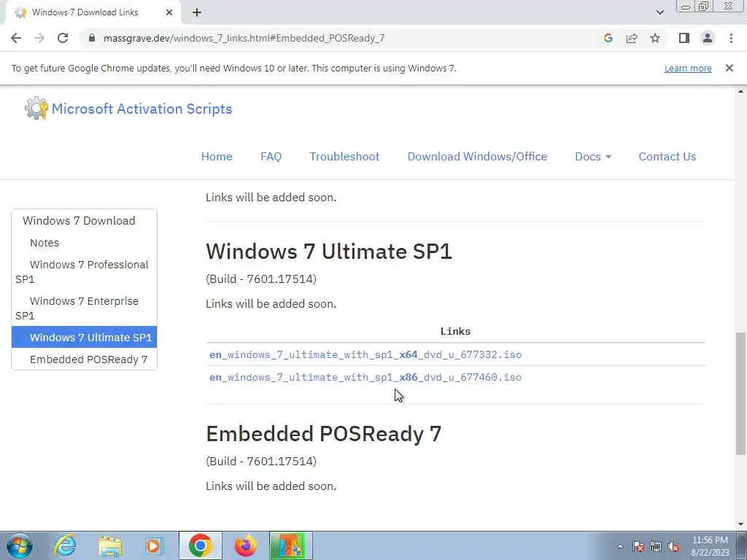Click the Embedded POSReady 7 heading

pos(323,434)
